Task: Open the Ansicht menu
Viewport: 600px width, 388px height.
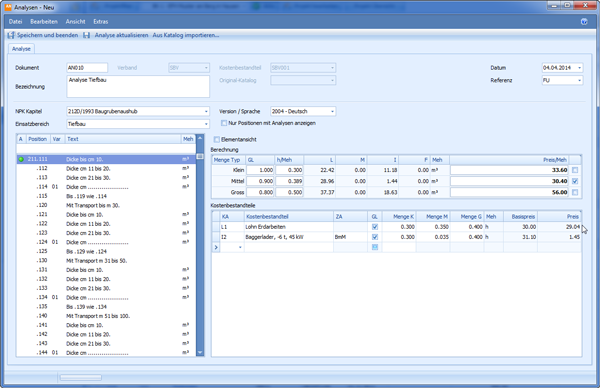Action: pos(75,22)
